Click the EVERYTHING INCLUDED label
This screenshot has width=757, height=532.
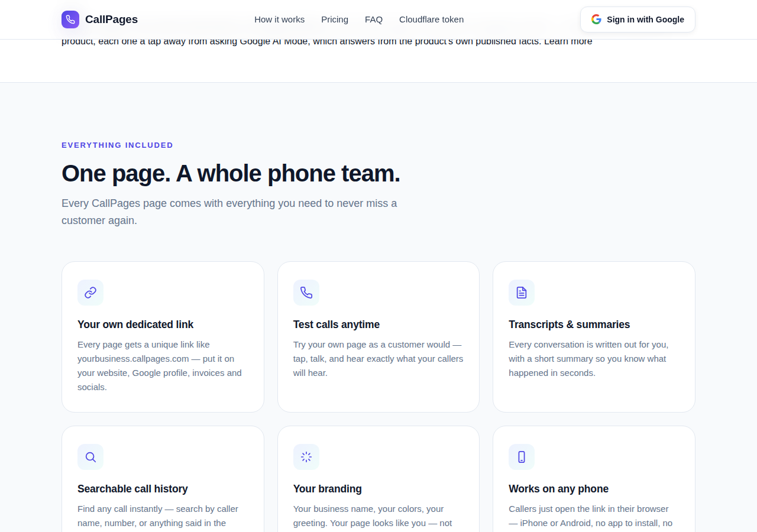coord(117,145)
